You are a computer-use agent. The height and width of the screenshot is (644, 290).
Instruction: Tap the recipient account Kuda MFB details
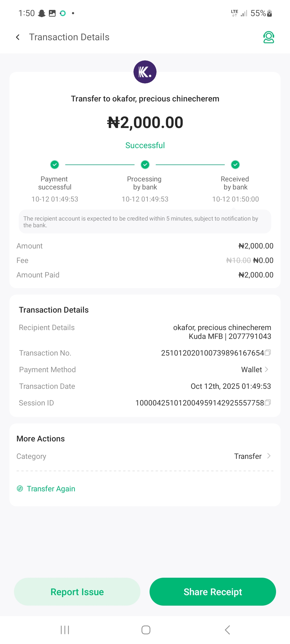tap(230, 336)
